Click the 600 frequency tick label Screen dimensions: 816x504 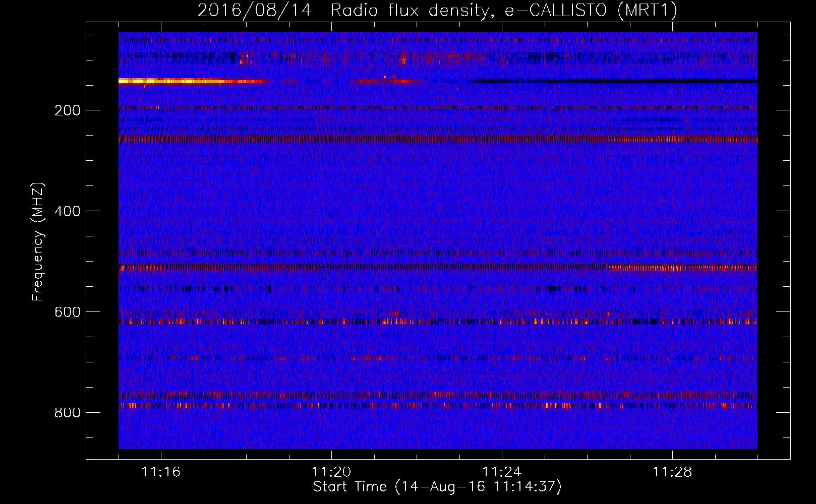point(68,312)
